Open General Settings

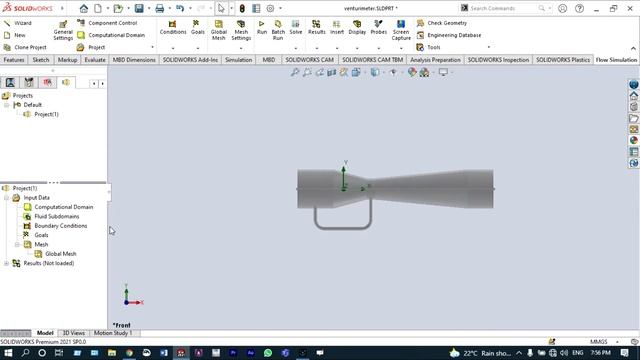click(63, 30)
